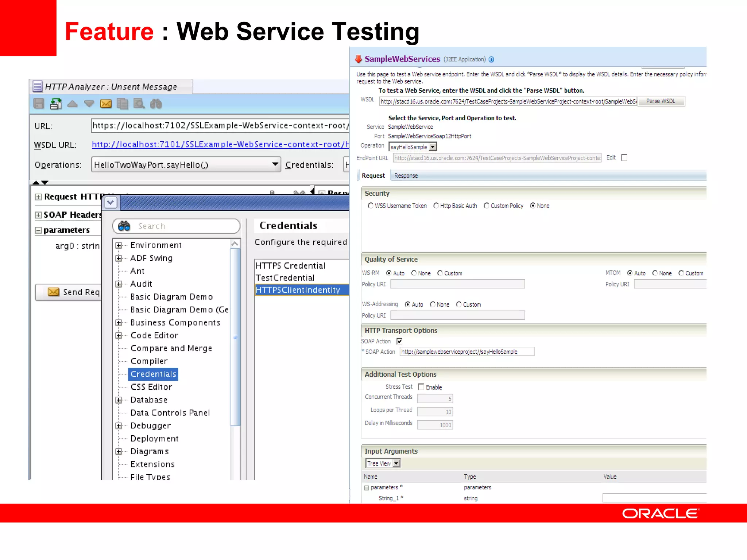Select Deployment in preferences tree

155,438
